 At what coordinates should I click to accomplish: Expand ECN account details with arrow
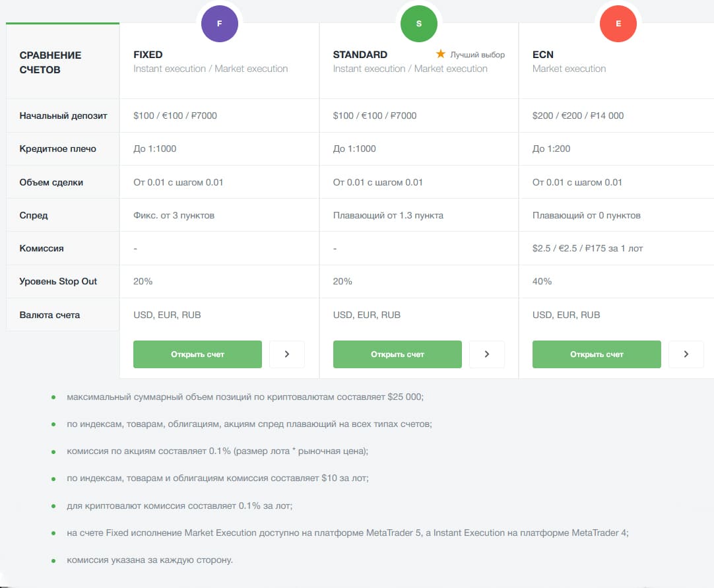click(x=686, y=354)
